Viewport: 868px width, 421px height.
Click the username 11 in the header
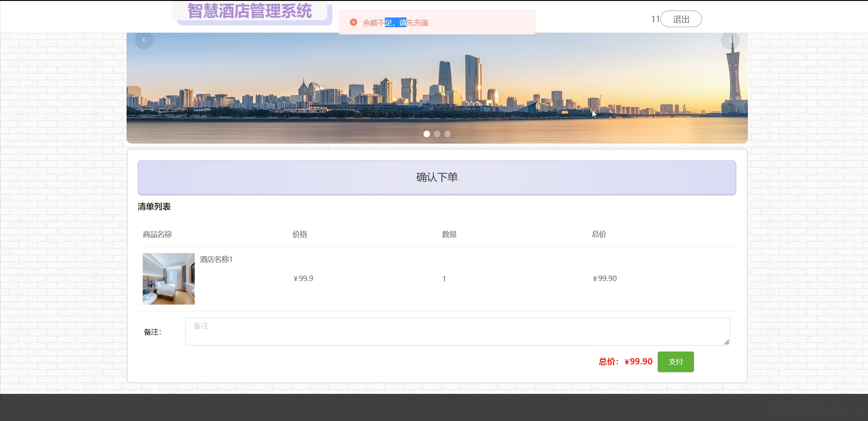[655, 19]
